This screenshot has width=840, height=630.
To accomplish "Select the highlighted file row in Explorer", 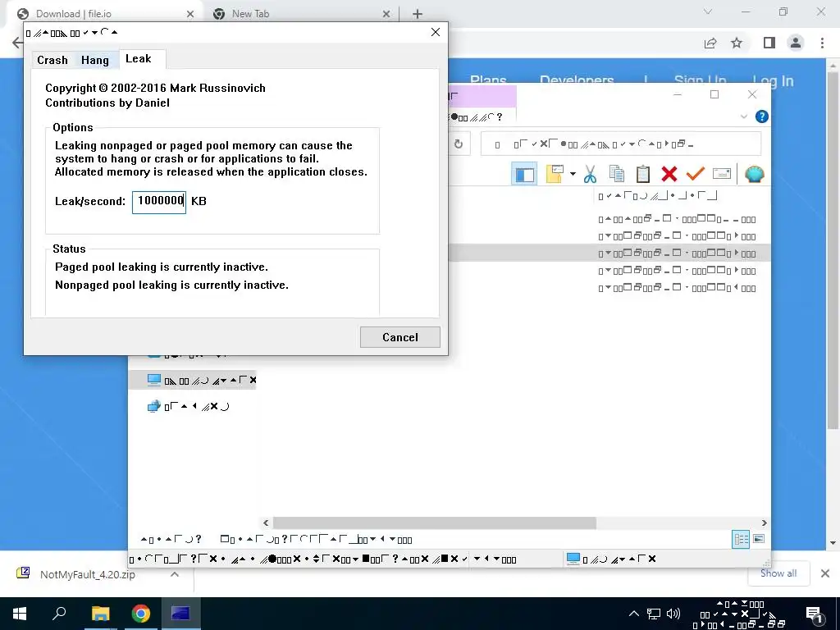I will [609, 253].
